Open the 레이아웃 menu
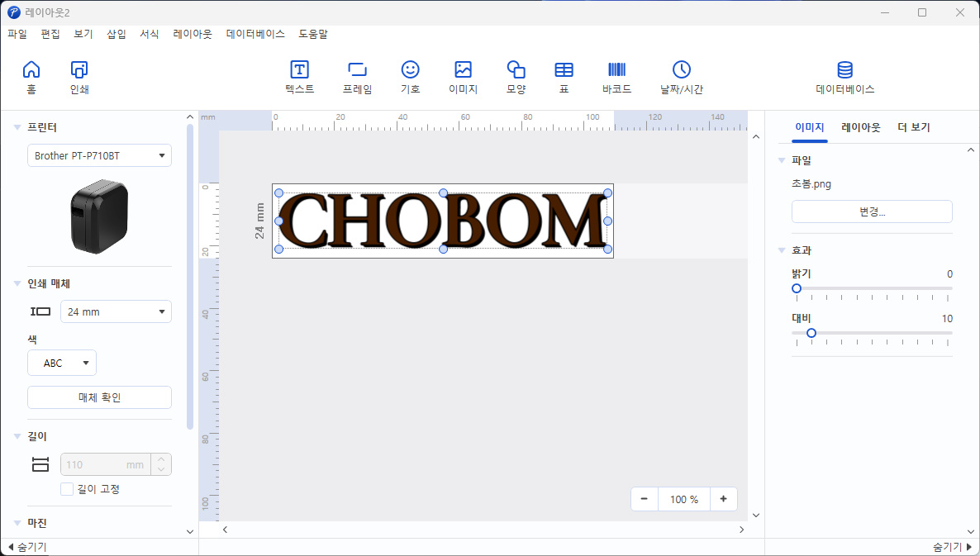 [x=193, y=34]
